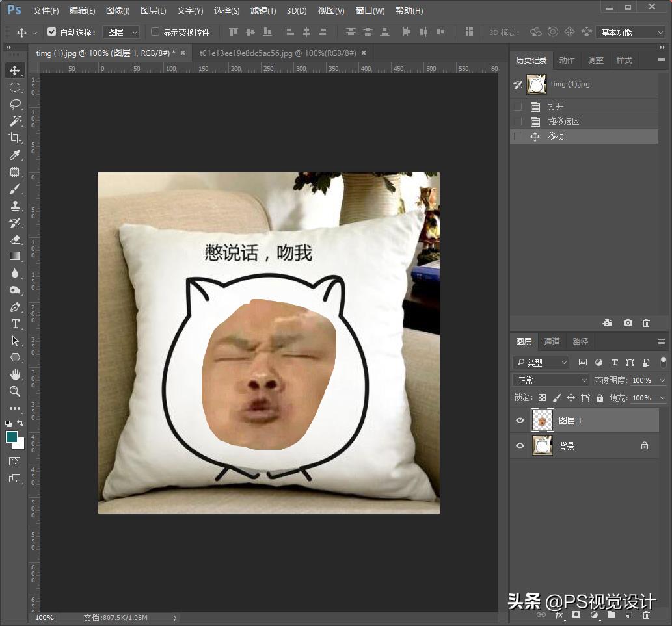Click the 打开 history step
Screen dimensions: 672x626
(556, 107)
